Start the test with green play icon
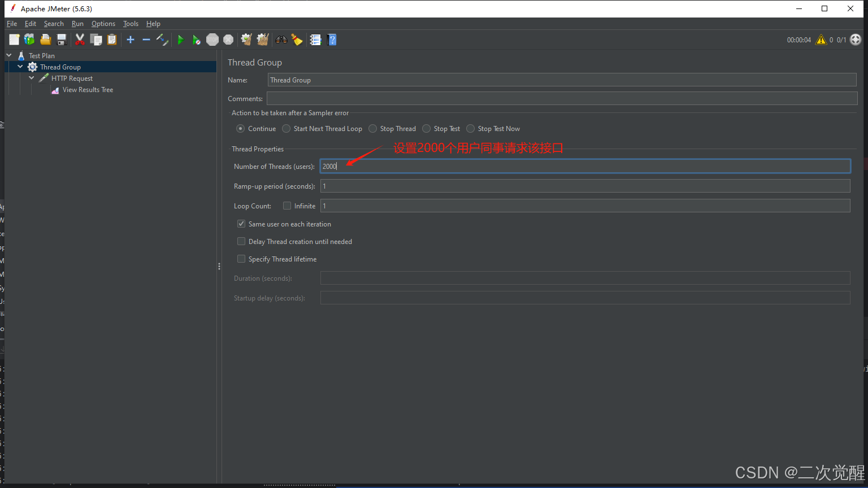The width and height of the screenshot is (868, 488). click(181, 40)
